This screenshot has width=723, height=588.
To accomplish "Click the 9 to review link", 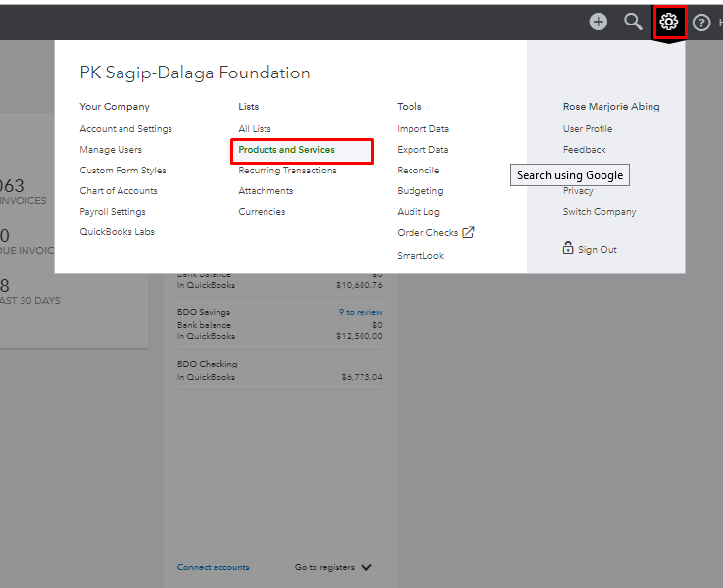I will 361,312.
